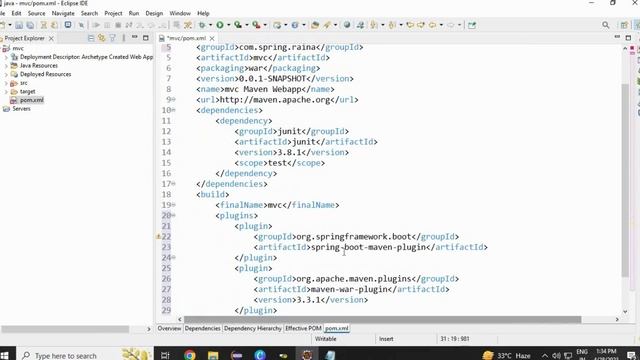The height and width of the screenshot is (360, 640).
Task: Open the External Tools dropdown arrow
Action: pos(265,25)
